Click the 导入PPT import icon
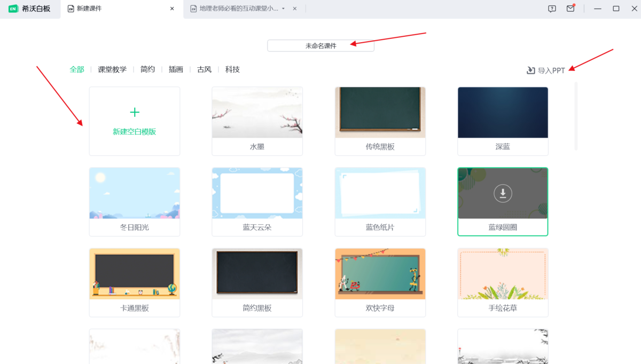641x364 pixels. pos(531,70)
